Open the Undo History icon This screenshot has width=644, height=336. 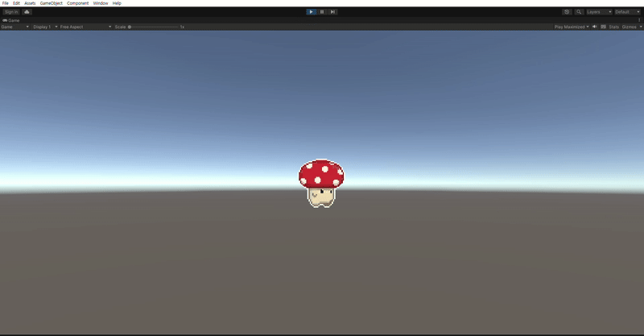(567, 12)
